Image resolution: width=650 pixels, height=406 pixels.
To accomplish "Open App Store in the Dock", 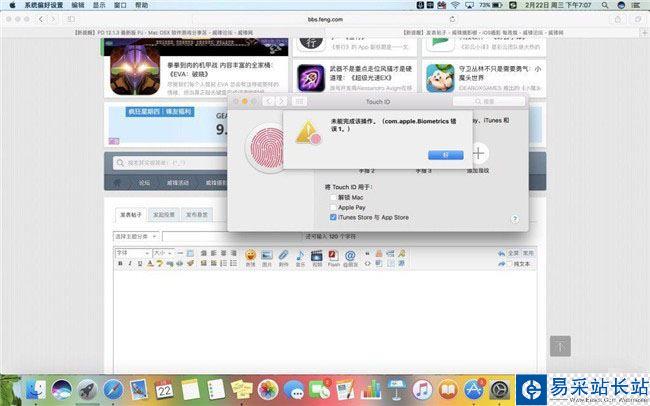I will point(473,391).
